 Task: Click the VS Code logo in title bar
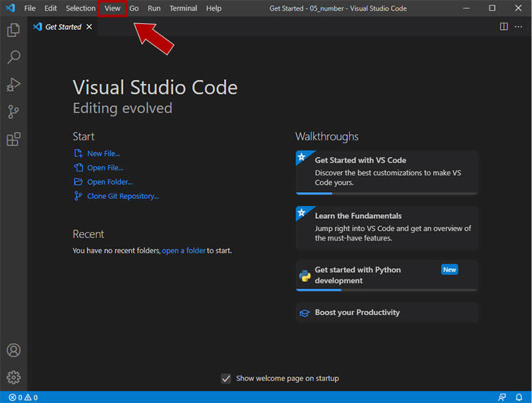point(11,8)
